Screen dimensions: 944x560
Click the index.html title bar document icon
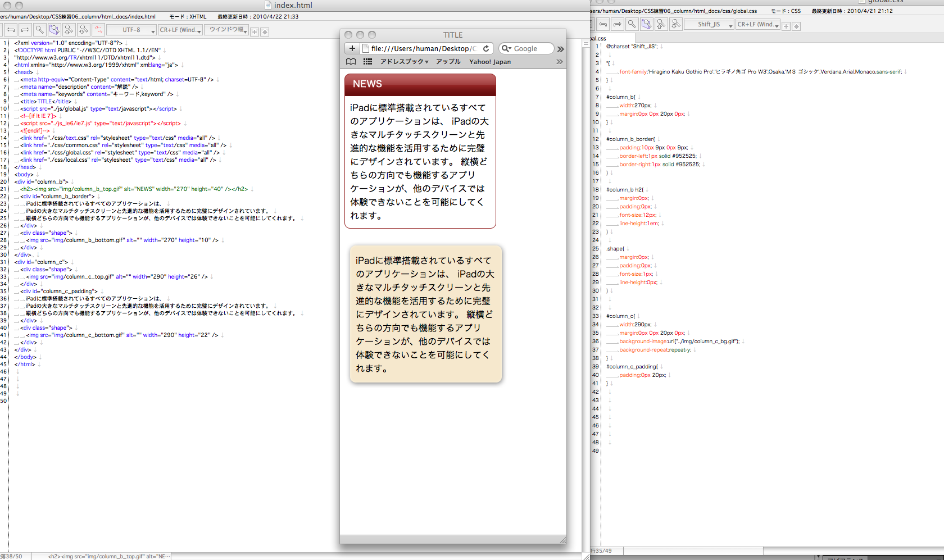coord(268,5)
